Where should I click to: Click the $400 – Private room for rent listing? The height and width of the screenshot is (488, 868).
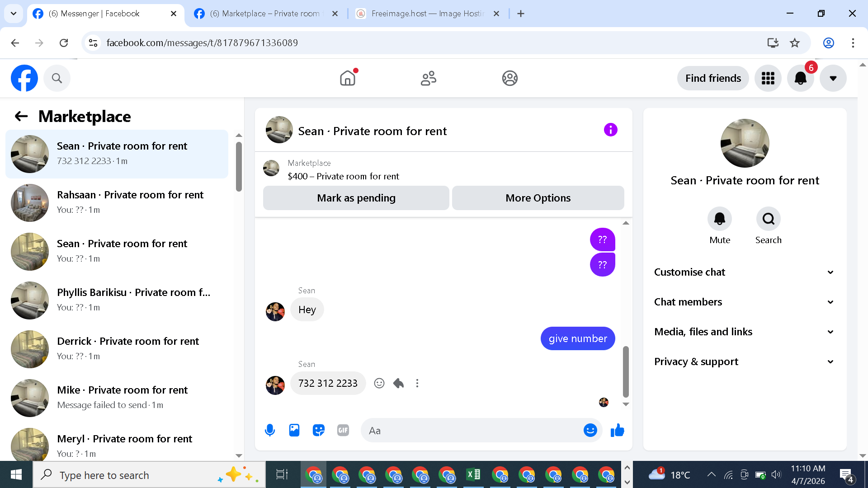point(343,176)
